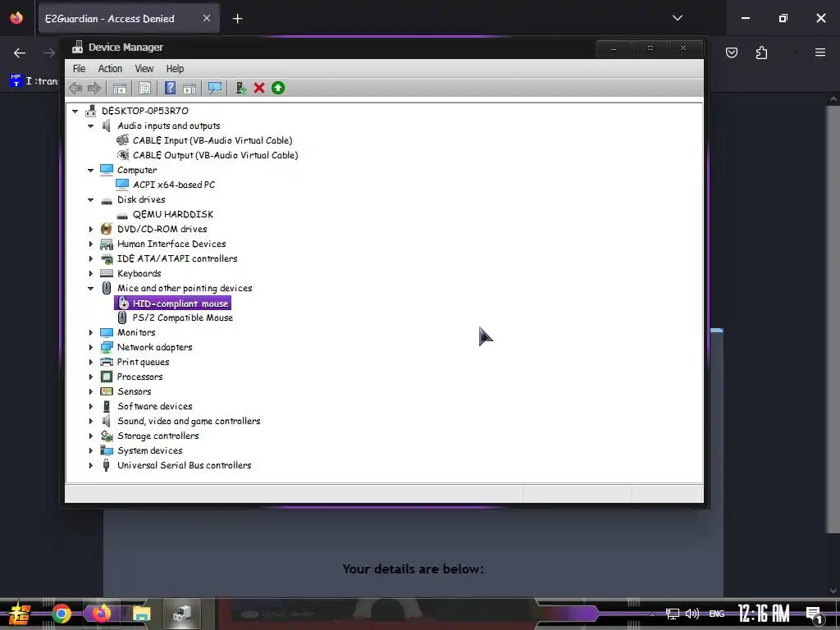The image size is (840, 630).
Task: Collapse the Mice and other pointing devices arrow
Action: click(90, 288)
